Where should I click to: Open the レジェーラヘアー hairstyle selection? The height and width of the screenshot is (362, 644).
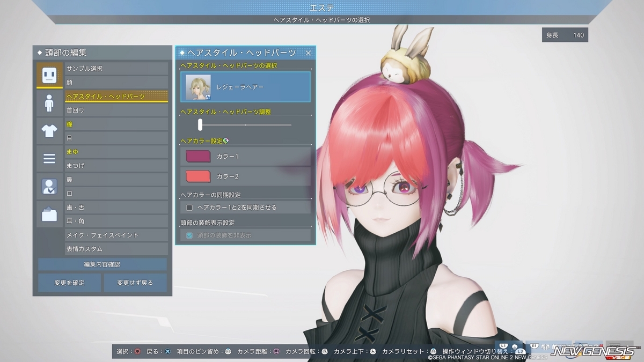click(245, 87)
